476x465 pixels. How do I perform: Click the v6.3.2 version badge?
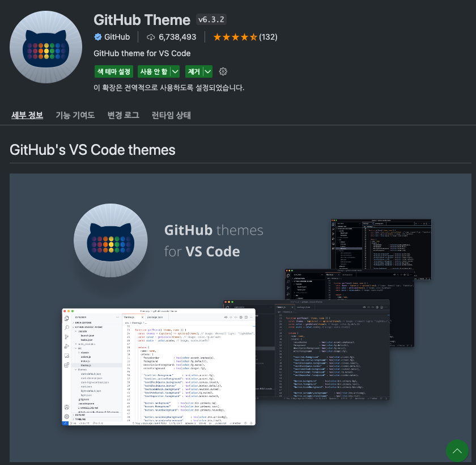211,19
